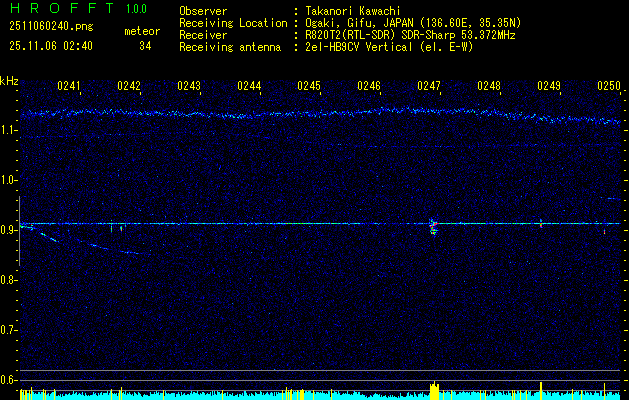Click the 1.1 kHz axis label
Image resolution: width=629 pixels, height=400 pixels.
pos(8,130)
